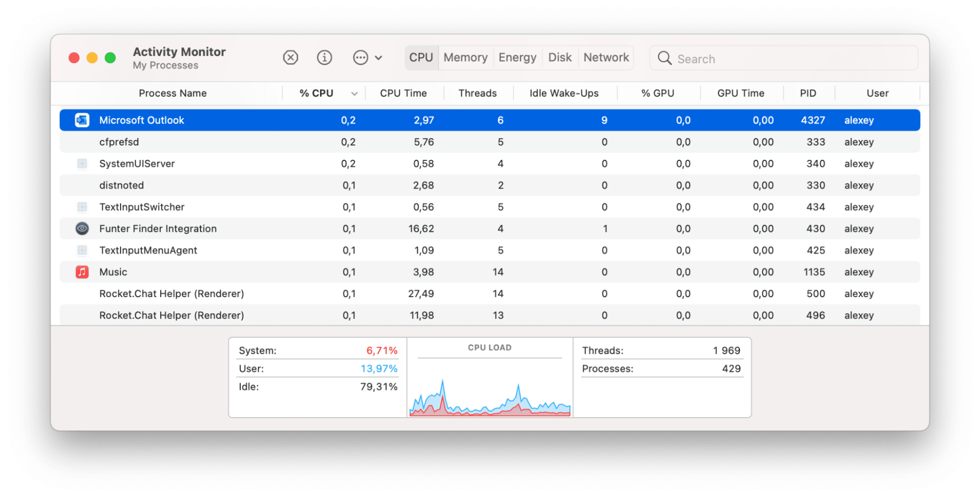Viewport: 980px width, 498px height.
Task: Focus the Search input field
Action: [783, 58]
